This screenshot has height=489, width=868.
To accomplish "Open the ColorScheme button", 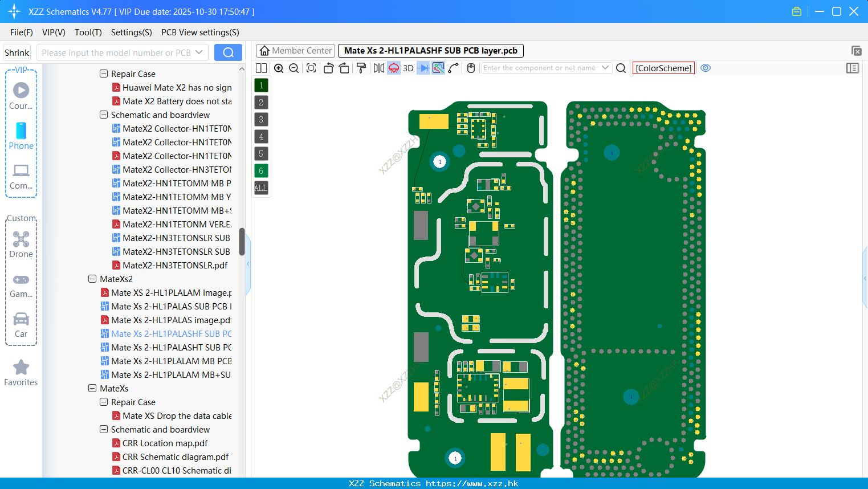I will (663, 68).
